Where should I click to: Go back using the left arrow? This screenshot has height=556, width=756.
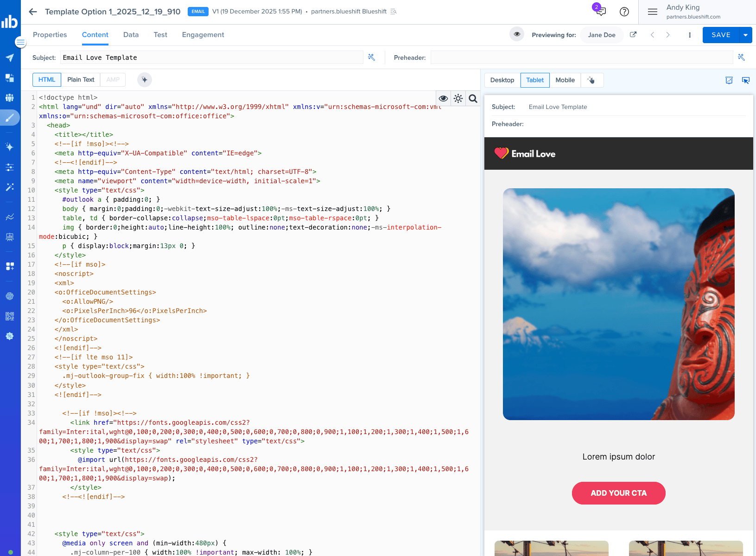pyautogui.click(x=33, y=12)
